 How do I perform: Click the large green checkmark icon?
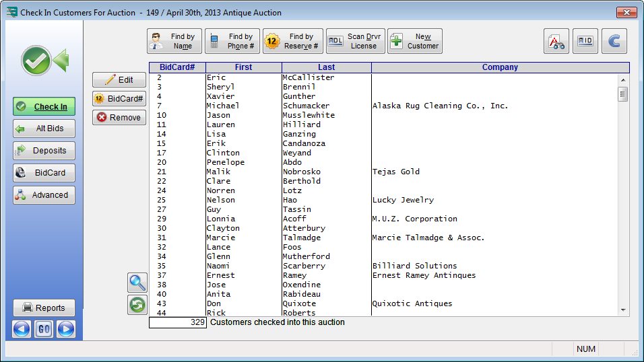(x=37, y=61)
